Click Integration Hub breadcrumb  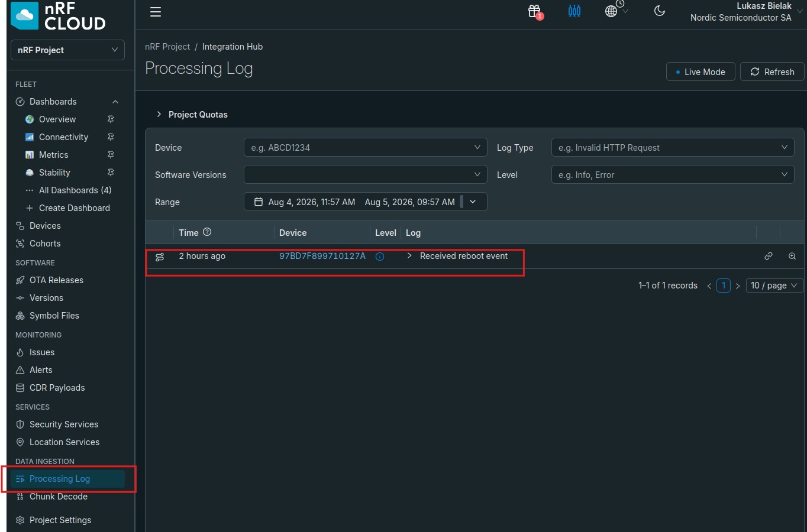[x=233, y=47]
